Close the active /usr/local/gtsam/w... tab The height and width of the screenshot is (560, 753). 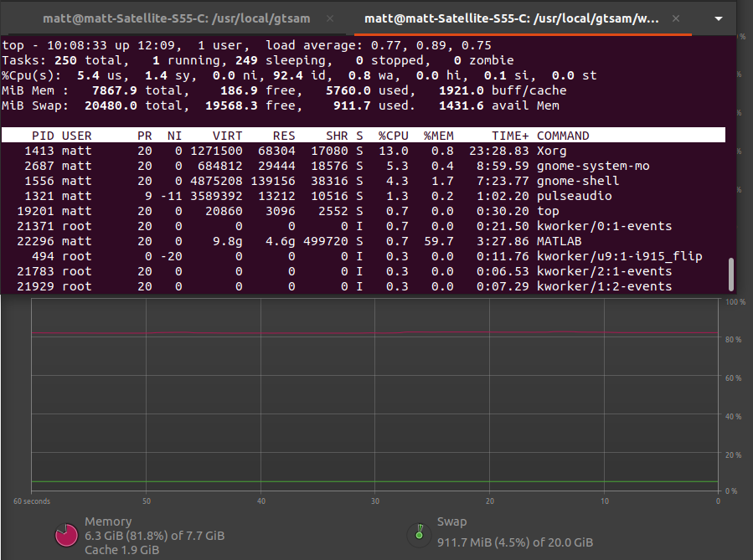click(x=676, y=18)
